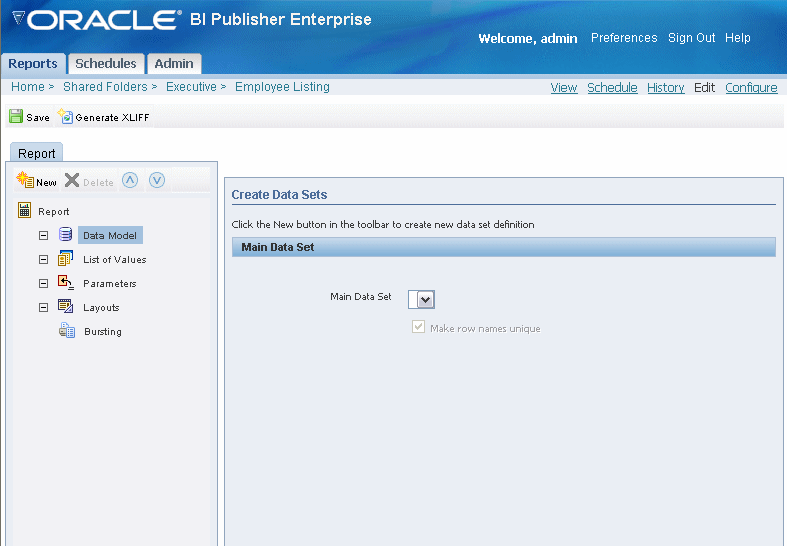This screenshot has height=546, width=787.
Task: Click the Main Data Set section header
Action: click(503, 247)
